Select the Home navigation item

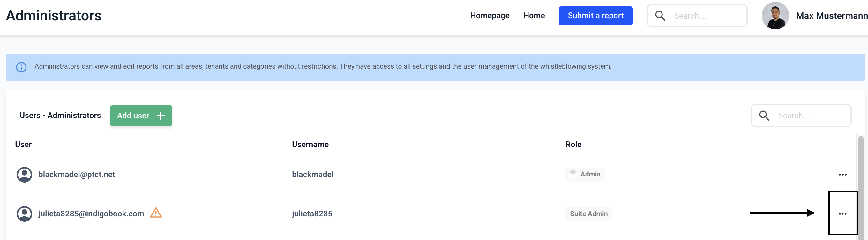tap(534, 16)
